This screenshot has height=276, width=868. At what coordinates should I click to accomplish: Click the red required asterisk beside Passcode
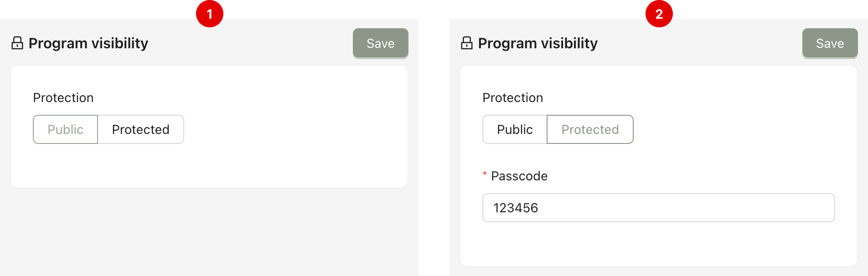click(485, 174)
